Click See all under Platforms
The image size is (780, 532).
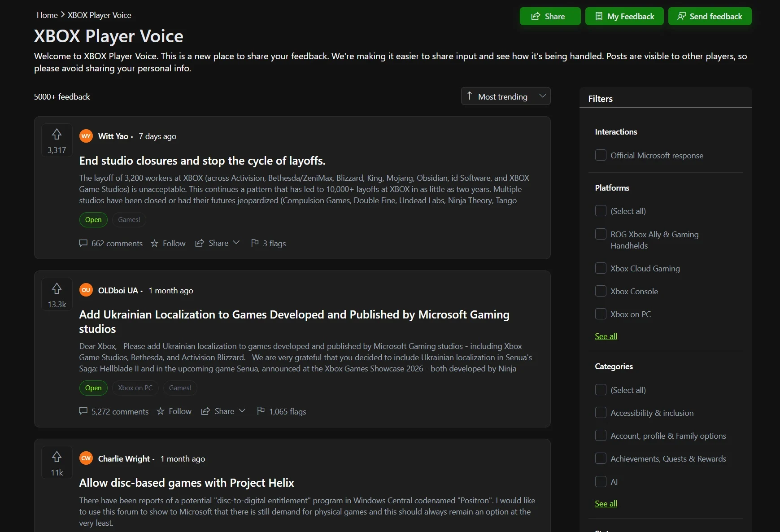tap(606, 336)
